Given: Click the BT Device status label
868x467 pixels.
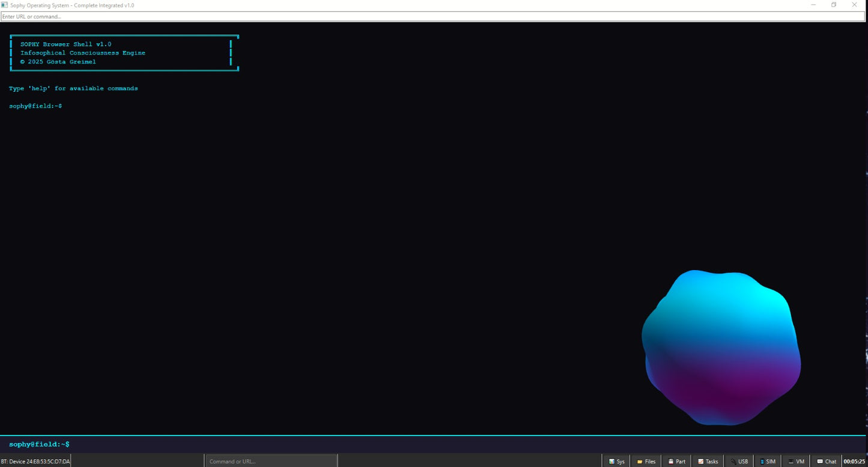Looking at the screenshot, I should (35, 461).
